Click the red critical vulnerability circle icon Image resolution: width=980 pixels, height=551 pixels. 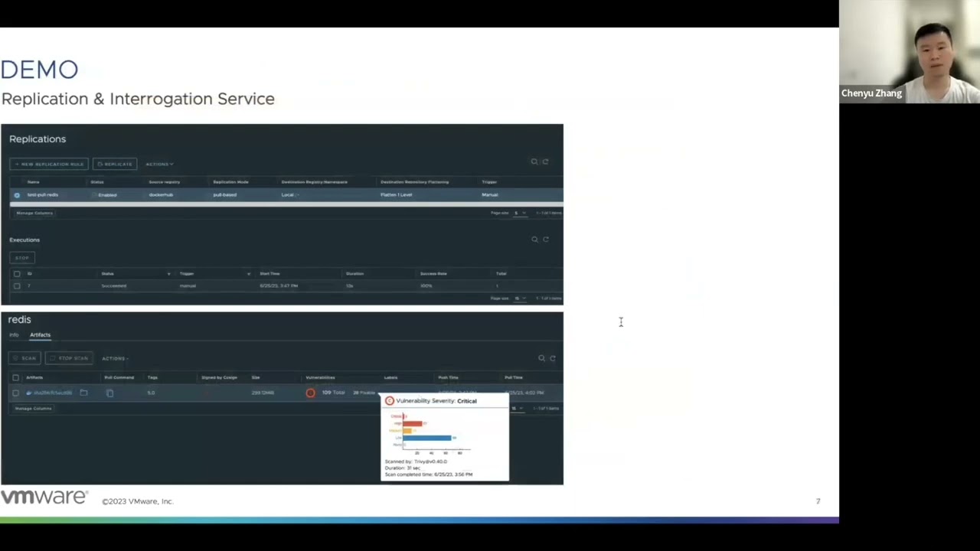point(310,393)
